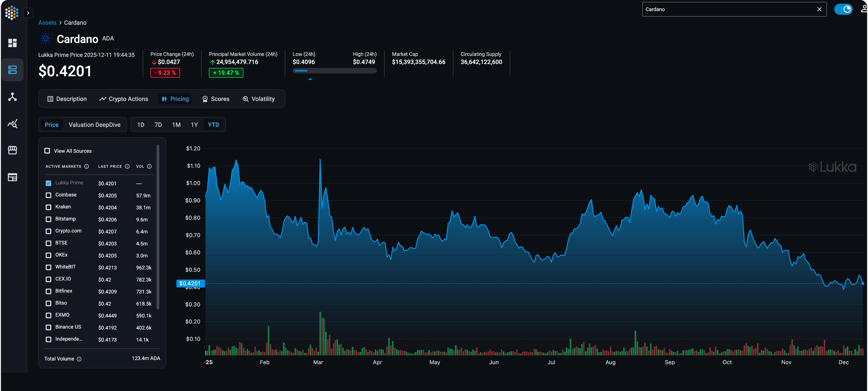Image resolution: width=868 pixels, height=391 pixels.
Task: Open the table layout sidebar icon
Action: 13,177
